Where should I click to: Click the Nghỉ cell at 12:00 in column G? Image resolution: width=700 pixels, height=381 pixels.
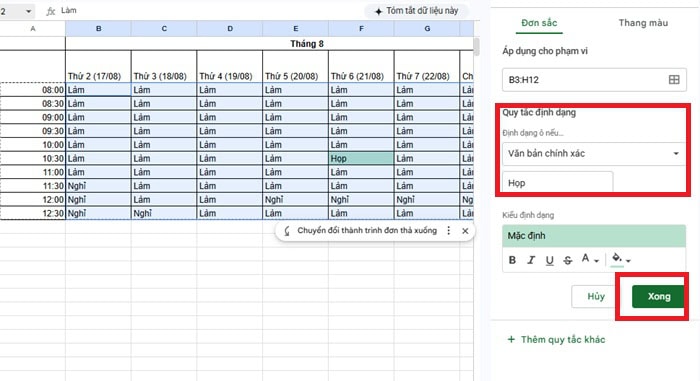pyautogui.click(x=427, y=200)
